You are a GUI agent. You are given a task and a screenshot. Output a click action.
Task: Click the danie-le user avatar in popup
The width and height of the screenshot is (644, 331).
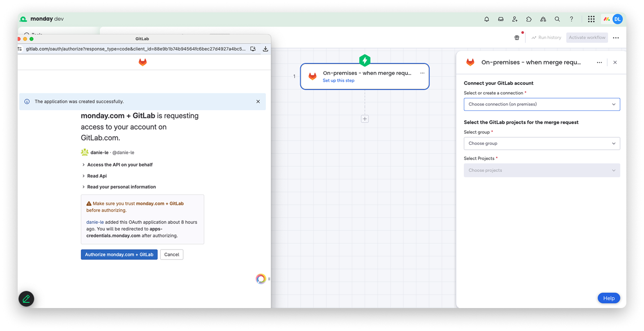[84, 152]
